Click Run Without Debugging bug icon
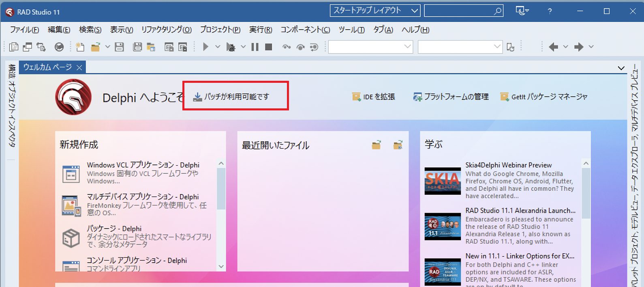Viewport: 644px width, 287px height. [x=231, y=47]
